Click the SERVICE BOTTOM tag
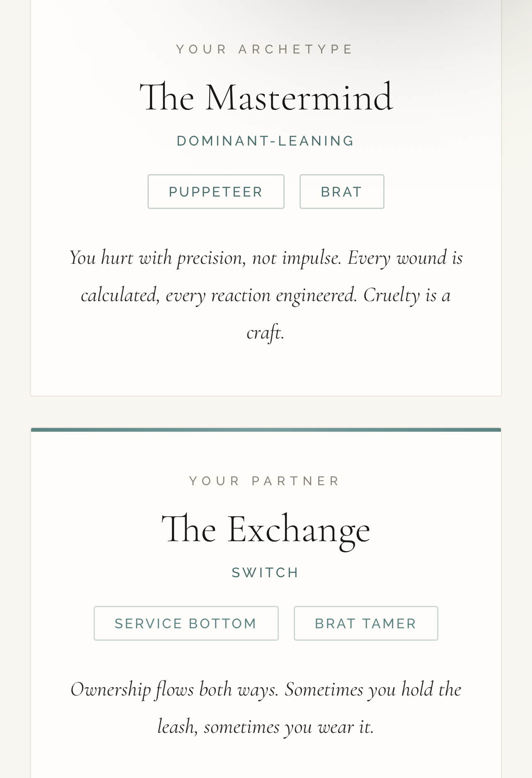Viewport: 532px width, 778px height. pyautogui.click(x=186, y=623)
